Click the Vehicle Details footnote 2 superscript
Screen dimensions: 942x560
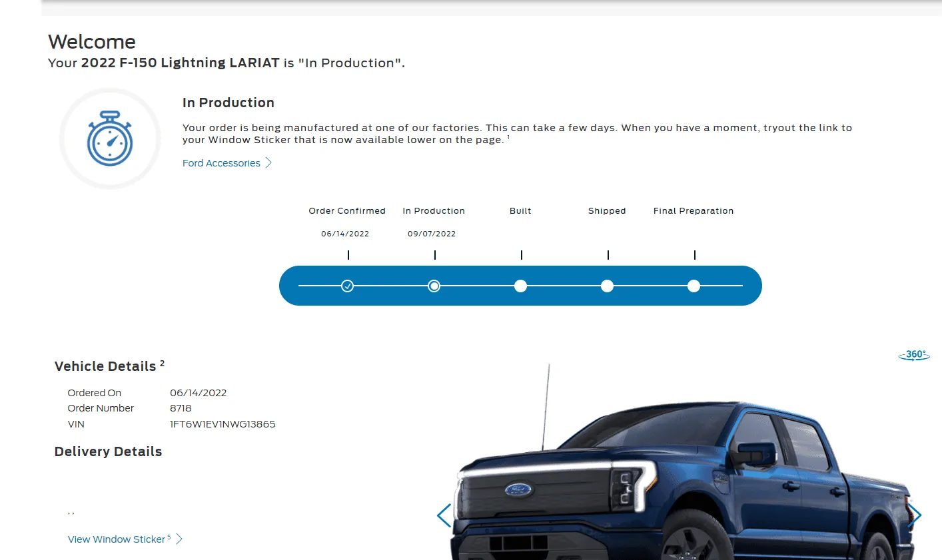coord(163,364)
